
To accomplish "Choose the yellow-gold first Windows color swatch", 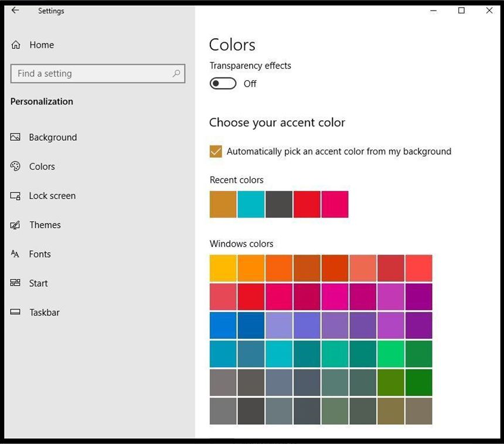I will click(223, 268).
